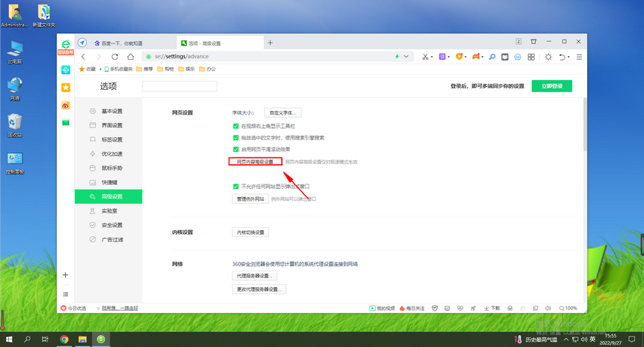Screen dimensions: 644x347
Task: Click the 管理例外网站 button
Action: click(250, 199)
